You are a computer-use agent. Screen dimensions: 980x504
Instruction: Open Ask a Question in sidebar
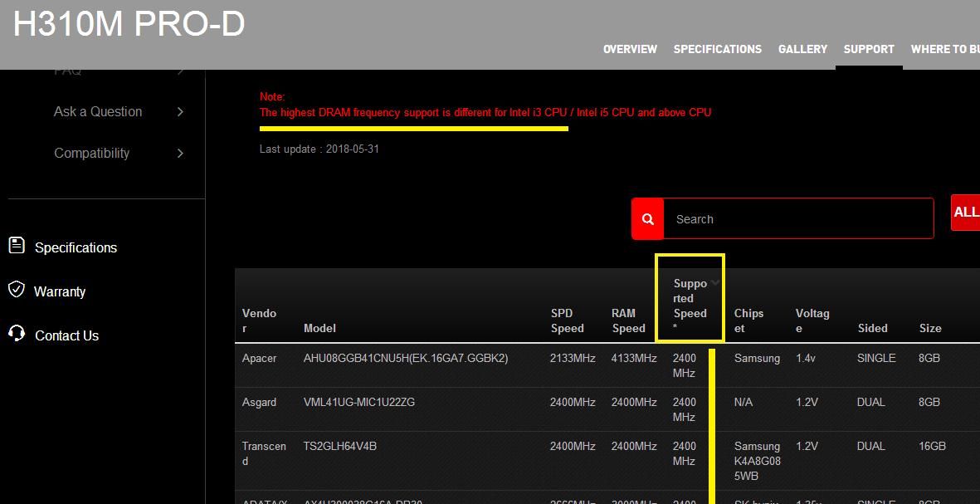click(97, 112)
